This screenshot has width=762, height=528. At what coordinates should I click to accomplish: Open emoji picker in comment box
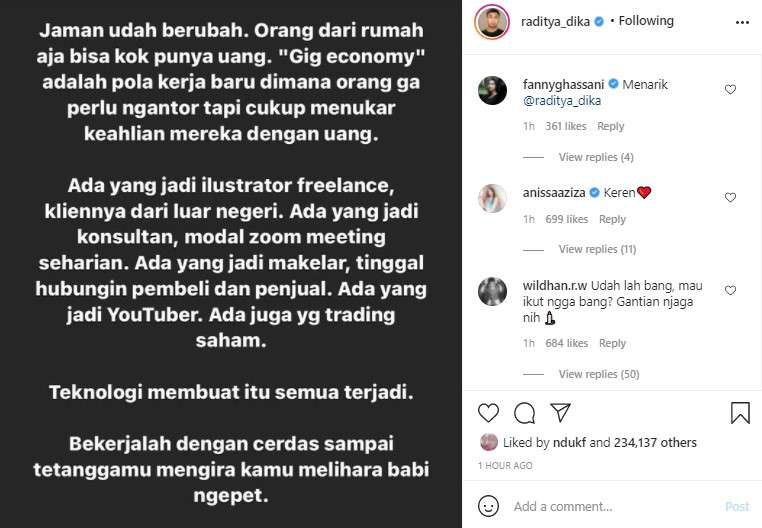pos(488,506)
